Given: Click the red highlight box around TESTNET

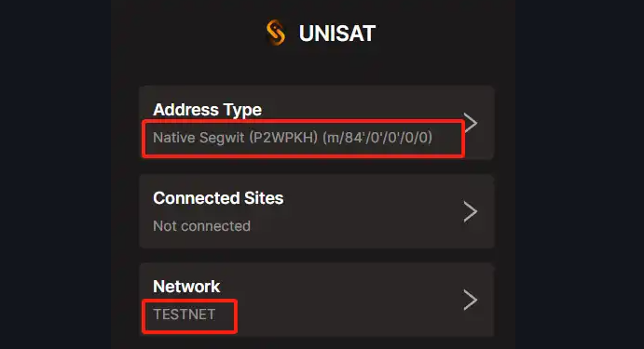Looking at the screenshot, I should point(189,315).
